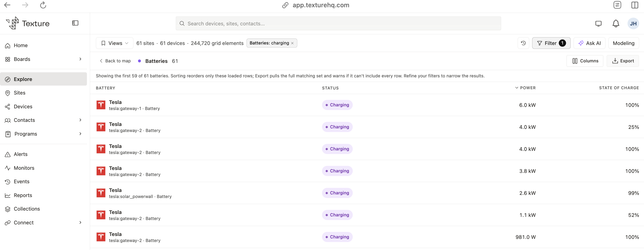Image resolution: width=644 pixels, height=250 pixels.
Task: Click Tesla icon in solar_powerwall row
Action: tap(101, 193)
